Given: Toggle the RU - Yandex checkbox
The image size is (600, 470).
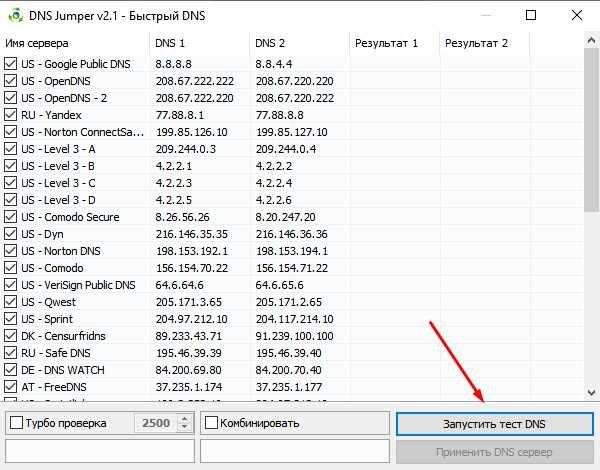Looking at the screenshot, I should 10,115.
